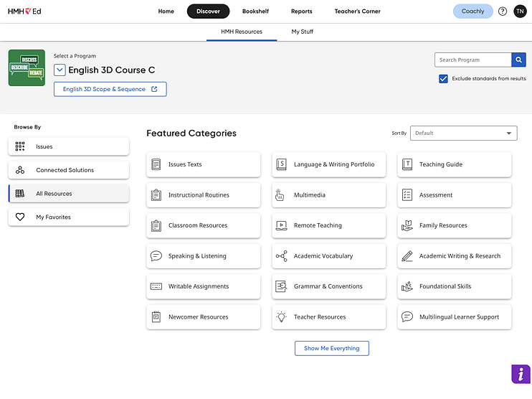The width and height of the screenshot is (532, 399).
Task: Open the Bookshelf nav item
Action: (255, 11)
